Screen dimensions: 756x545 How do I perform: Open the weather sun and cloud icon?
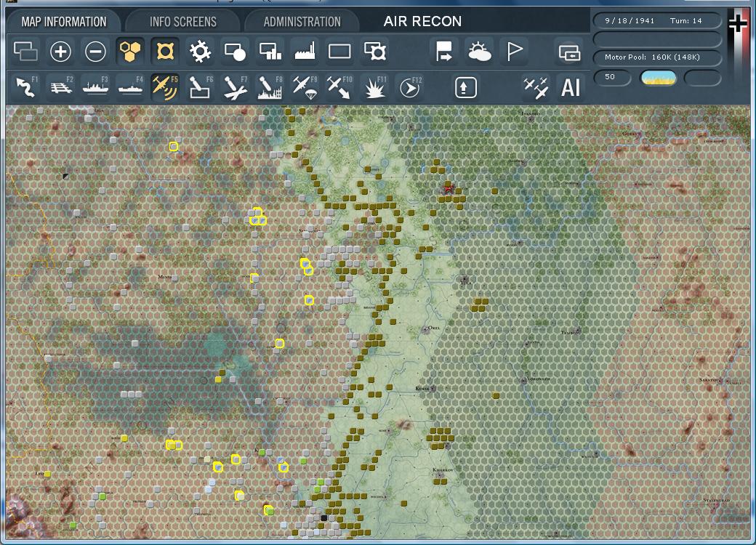[480, 52]
